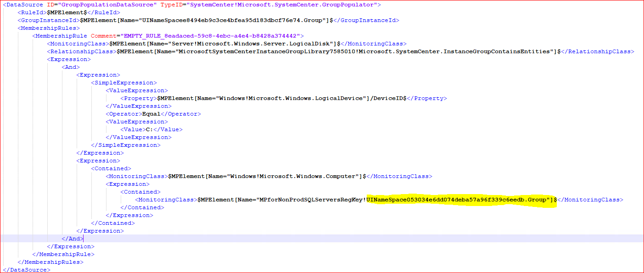Click the closing </RuleId> tag
Viewport: 644px width, 273px height.
104,12
